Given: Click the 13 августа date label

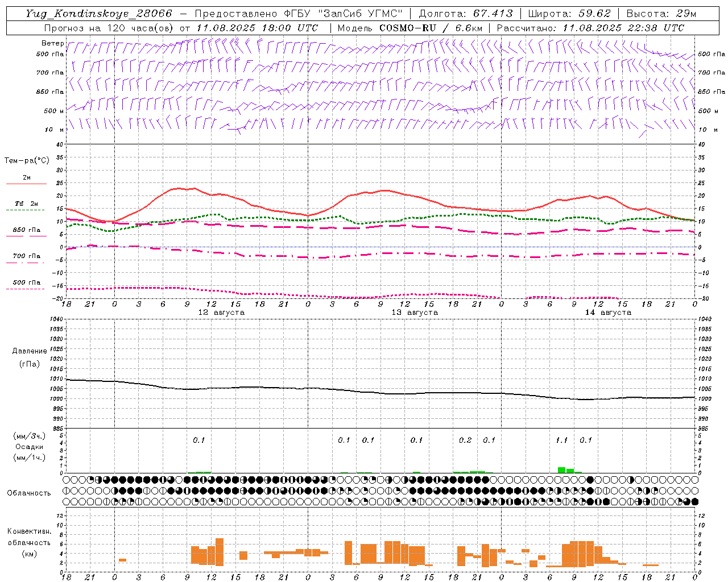Looking at the screenshot, I should click(415, 313).
